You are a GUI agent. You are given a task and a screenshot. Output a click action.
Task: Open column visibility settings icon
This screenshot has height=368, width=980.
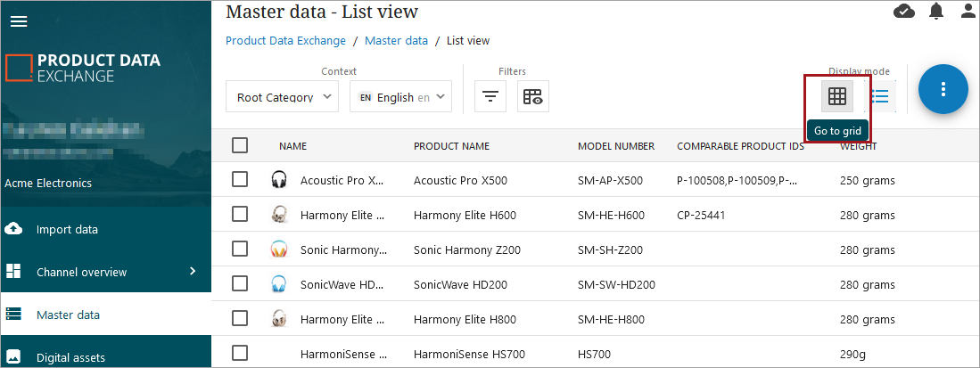point(533,97)
